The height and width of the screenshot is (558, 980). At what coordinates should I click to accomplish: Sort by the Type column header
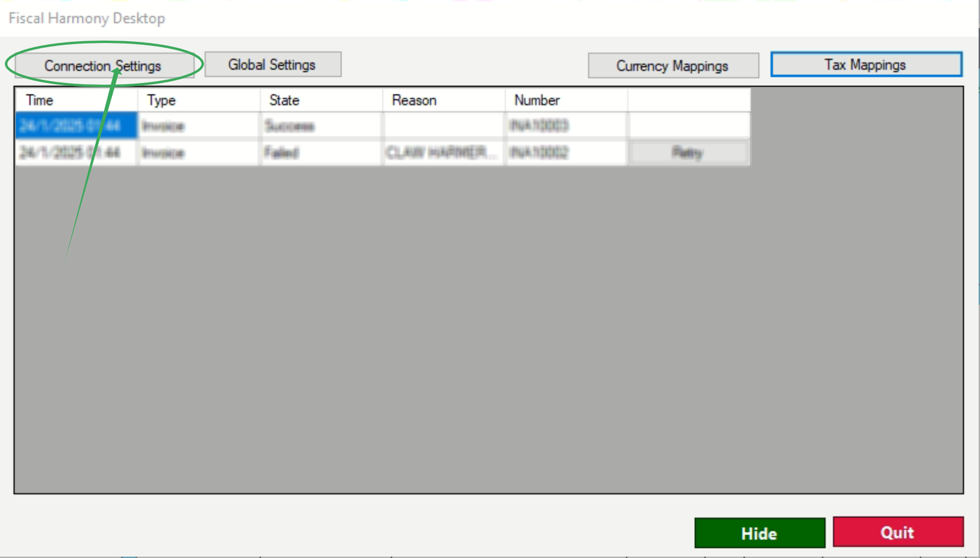(x=199, y=100)
